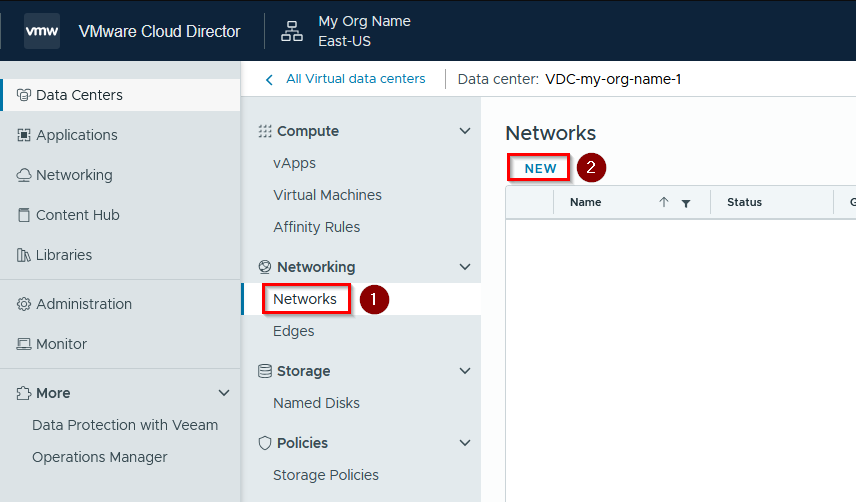This screenshot has width=856, height=502.
Task: Click the Libraries books icon
Action: point(23,255)
